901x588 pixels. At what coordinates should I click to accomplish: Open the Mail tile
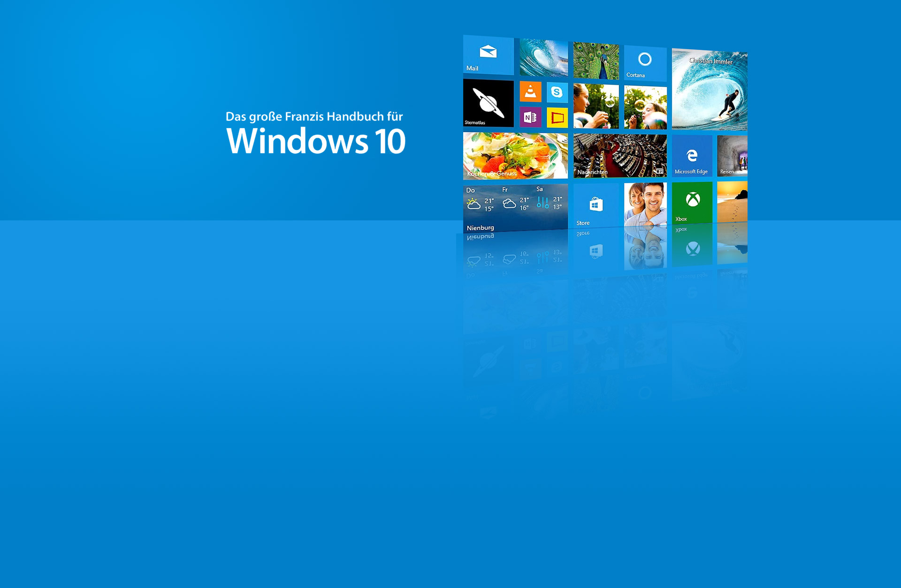(x=488, y=55)
